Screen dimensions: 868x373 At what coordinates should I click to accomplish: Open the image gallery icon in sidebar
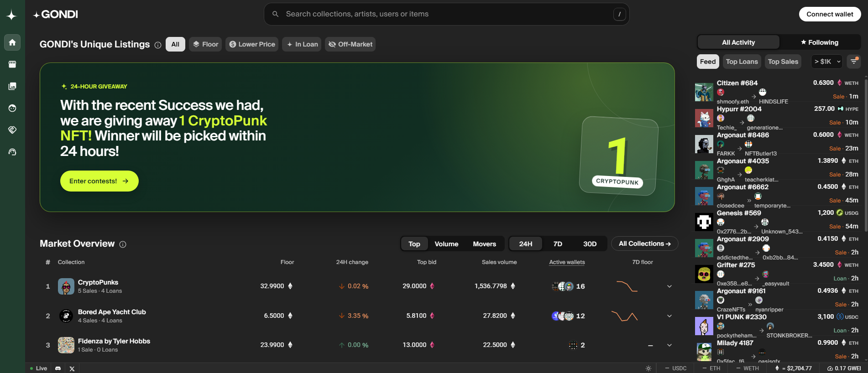(x=12, y=86)
